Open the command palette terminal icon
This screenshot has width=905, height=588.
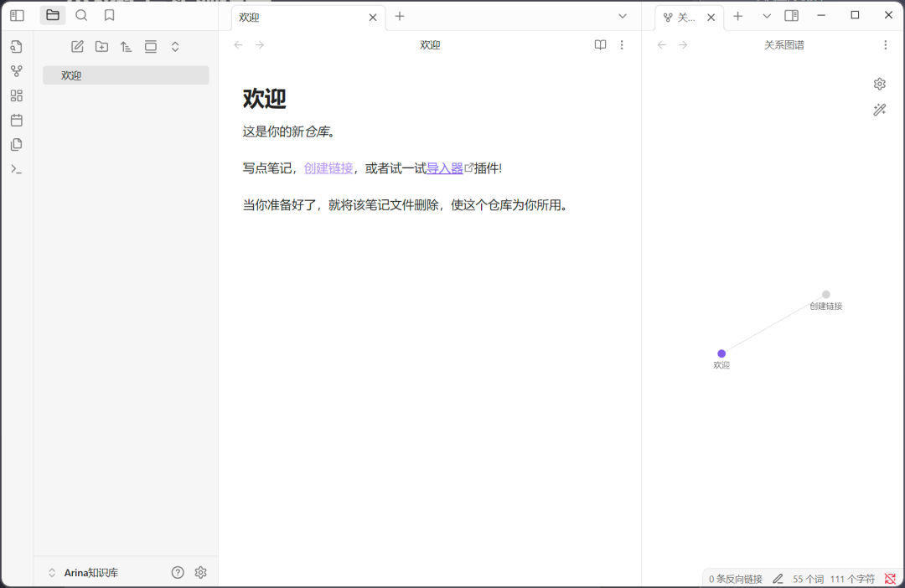tap(17, 168)
